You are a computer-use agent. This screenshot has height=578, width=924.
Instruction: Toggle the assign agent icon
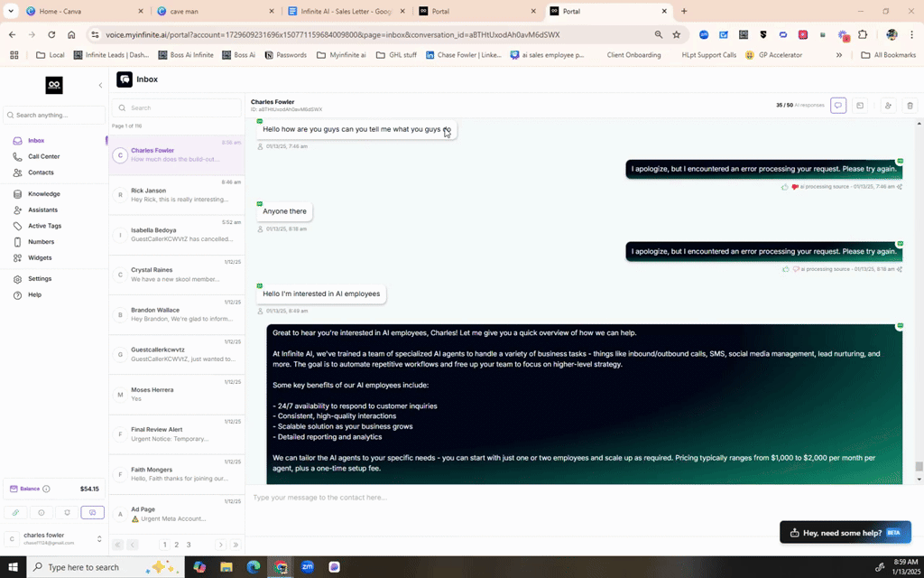(887, 106)
